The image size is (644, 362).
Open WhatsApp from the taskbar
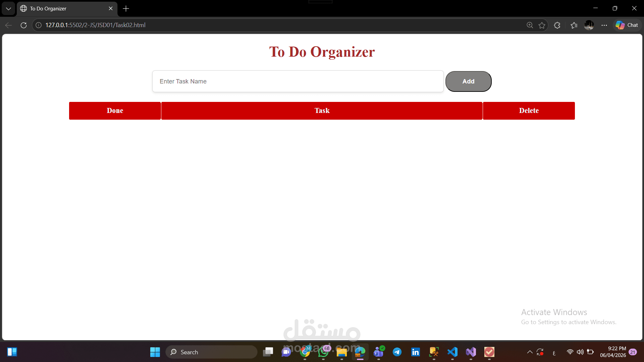click(x=323, y=352)
